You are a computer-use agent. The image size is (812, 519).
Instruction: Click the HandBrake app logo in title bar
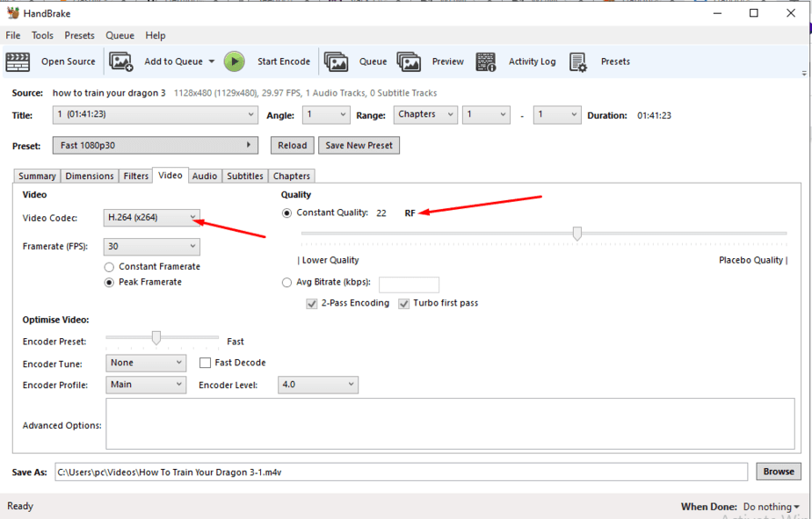click(13, 13)
